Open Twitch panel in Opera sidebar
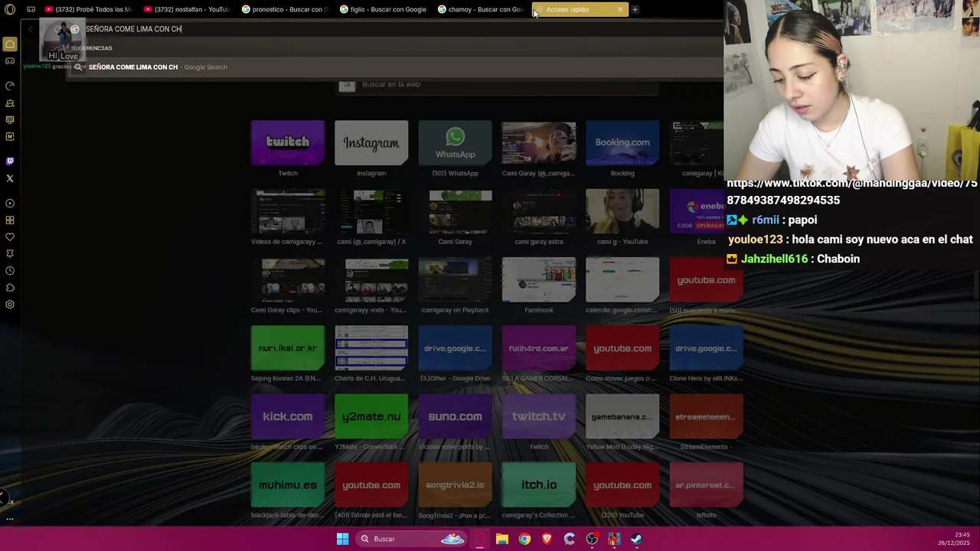 point(10,161)
